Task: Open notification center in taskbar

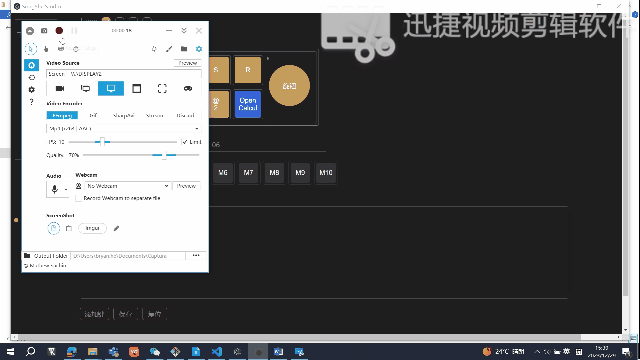Action: [626, 351]
